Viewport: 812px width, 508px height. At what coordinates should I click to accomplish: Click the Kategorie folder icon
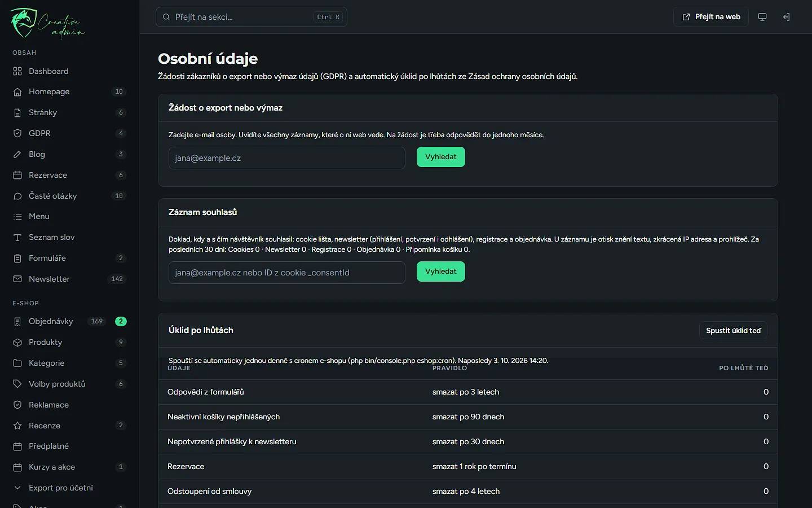17,364
